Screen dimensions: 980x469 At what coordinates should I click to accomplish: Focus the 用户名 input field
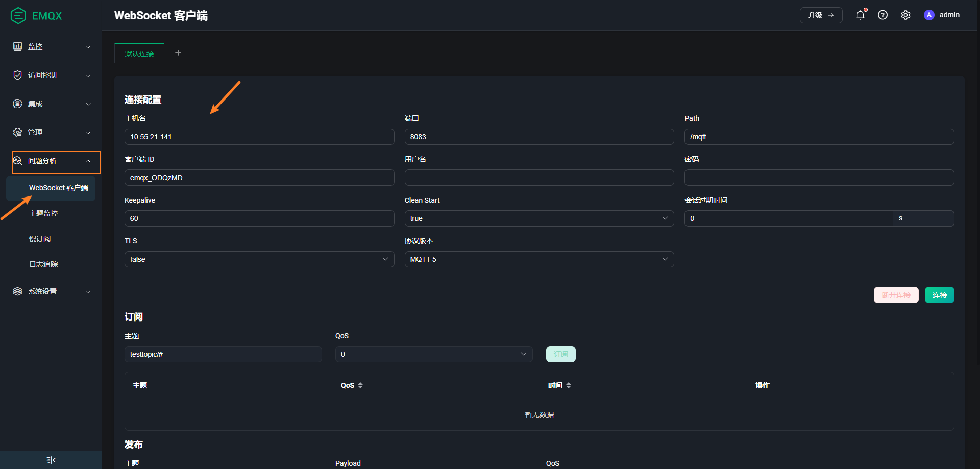click(539, 178)
